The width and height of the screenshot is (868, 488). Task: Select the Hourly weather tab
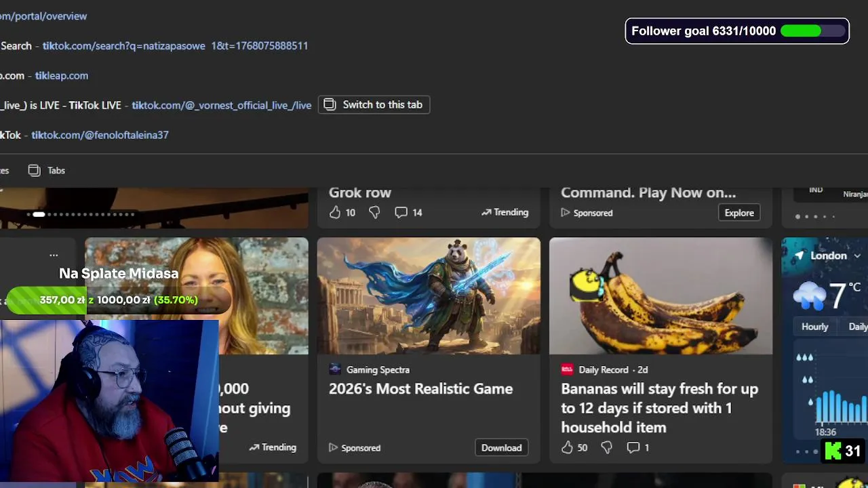click(x=815, y=327)
